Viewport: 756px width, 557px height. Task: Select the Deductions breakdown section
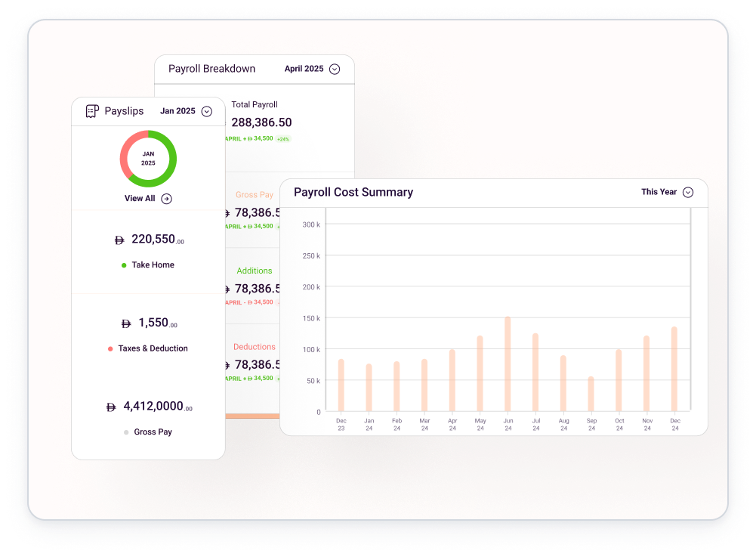(x=255, y=347)
